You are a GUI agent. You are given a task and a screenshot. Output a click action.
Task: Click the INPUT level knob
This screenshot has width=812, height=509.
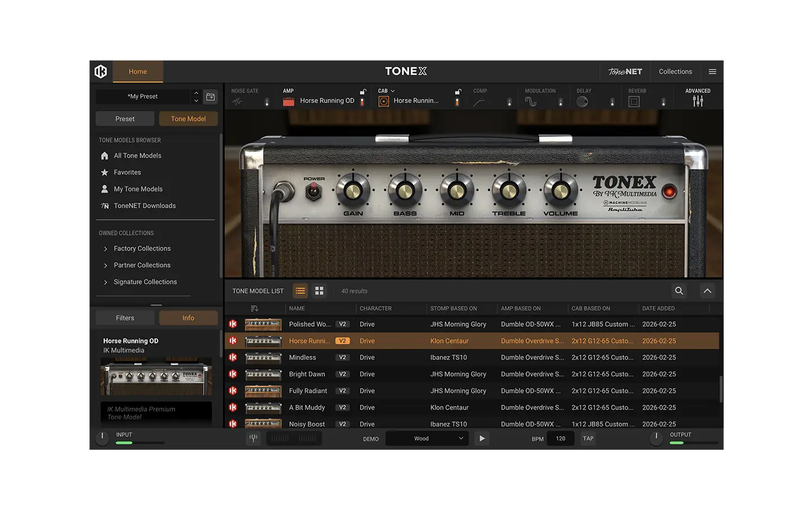pyautogui.click(x=102, y=439)
